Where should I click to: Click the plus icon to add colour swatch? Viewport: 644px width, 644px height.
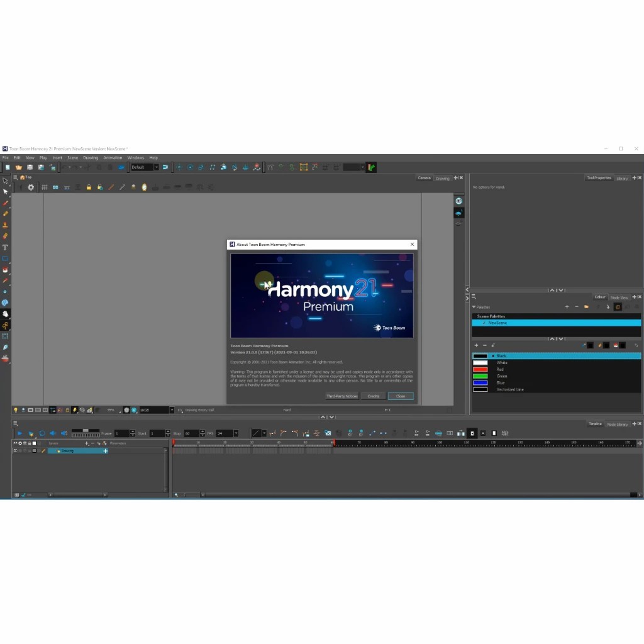coord(476,345)
